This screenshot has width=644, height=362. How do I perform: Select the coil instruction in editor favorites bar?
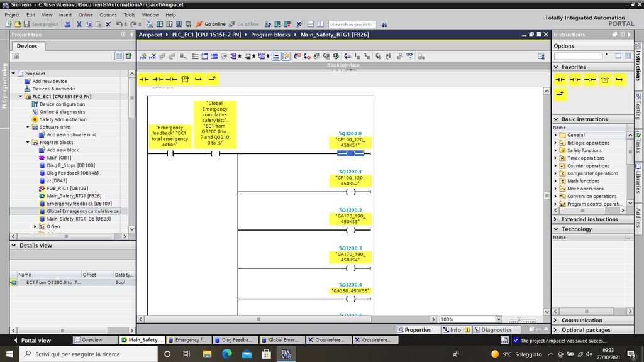click(x=171, y=79)
